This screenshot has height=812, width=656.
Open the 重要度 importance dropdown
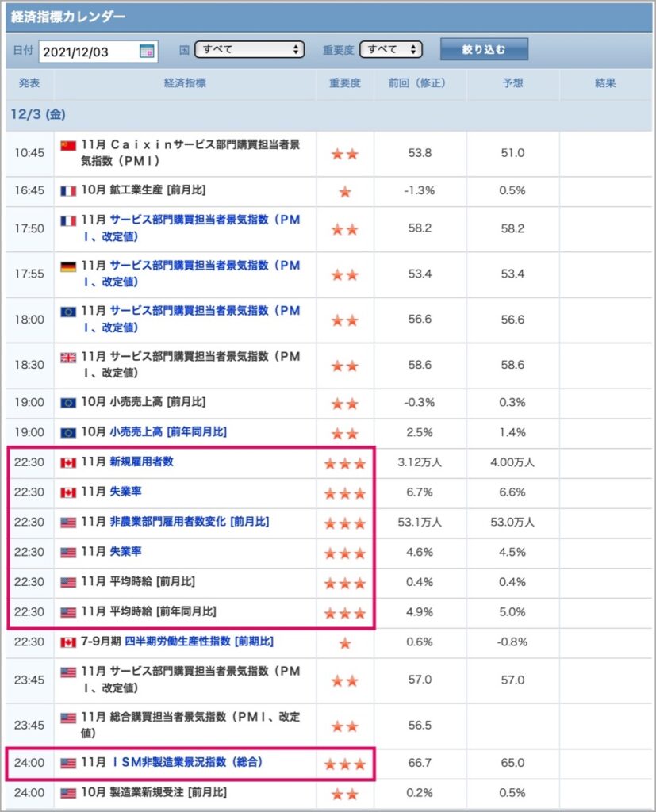[391, 50]
